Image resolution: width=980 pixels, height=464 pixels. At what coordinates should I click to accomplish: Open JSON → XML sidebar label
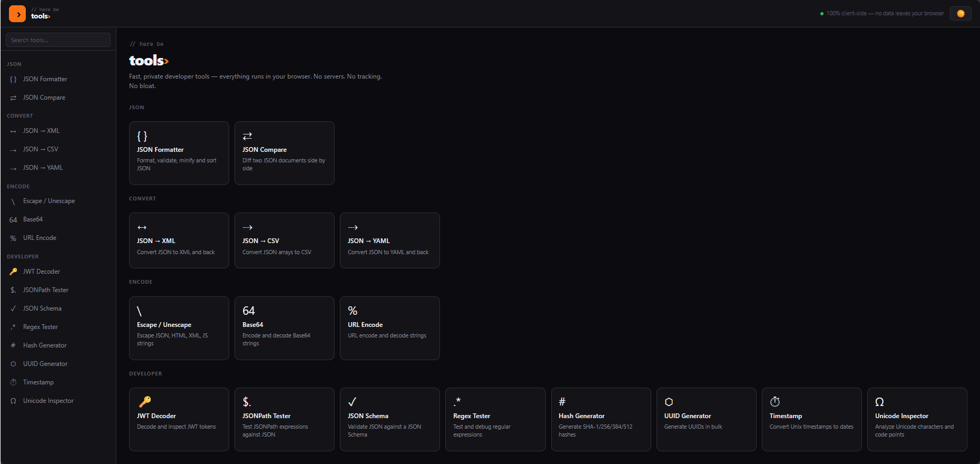(x=41, y=131)
